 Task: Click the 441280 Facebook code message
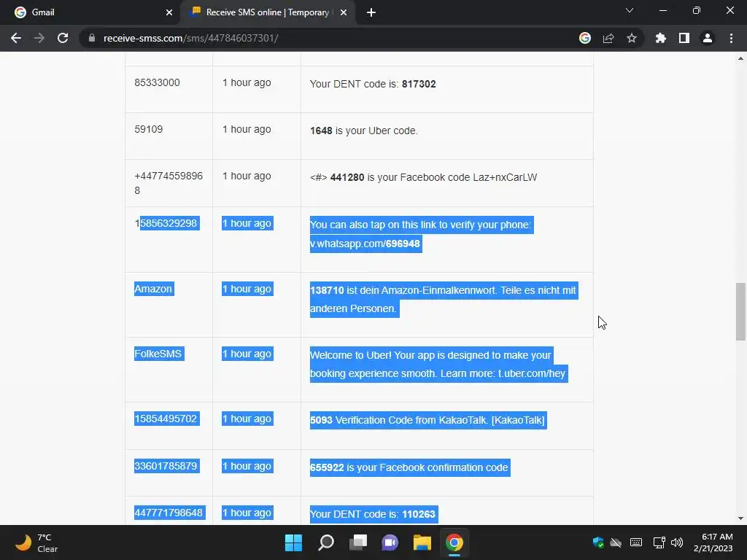424,177
